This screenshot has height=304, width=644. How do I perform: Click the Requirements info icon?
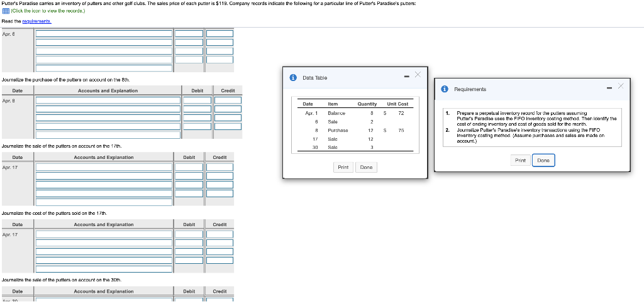(x=445, y=89)
